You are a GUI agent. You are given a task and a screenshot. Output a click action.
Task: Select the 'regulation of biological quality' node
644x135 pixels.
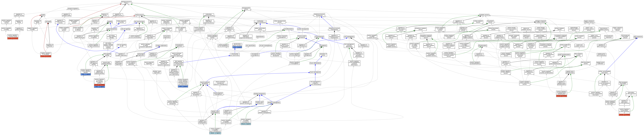pyautogui.click(x=66, y=15)
